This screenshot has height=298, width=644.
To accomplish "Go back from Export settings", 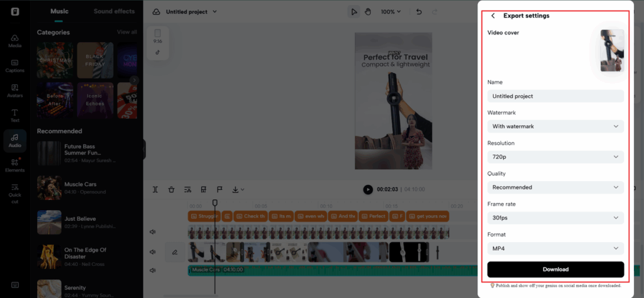I will click(493, 16).
